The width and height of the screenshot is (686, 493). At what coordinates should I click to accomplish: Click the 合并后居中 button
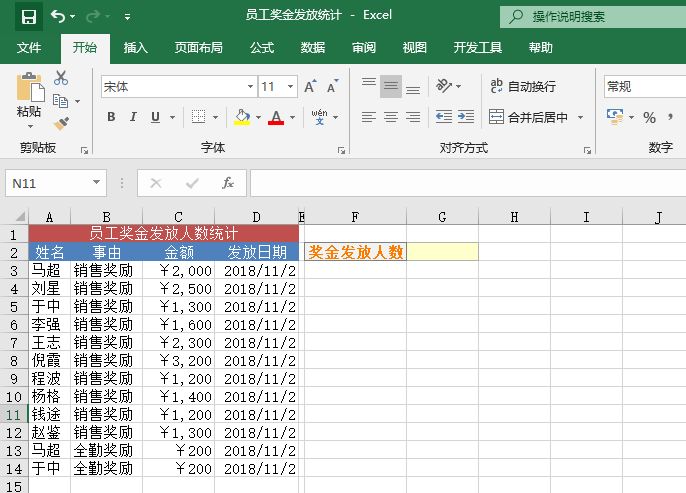(528, 117)
